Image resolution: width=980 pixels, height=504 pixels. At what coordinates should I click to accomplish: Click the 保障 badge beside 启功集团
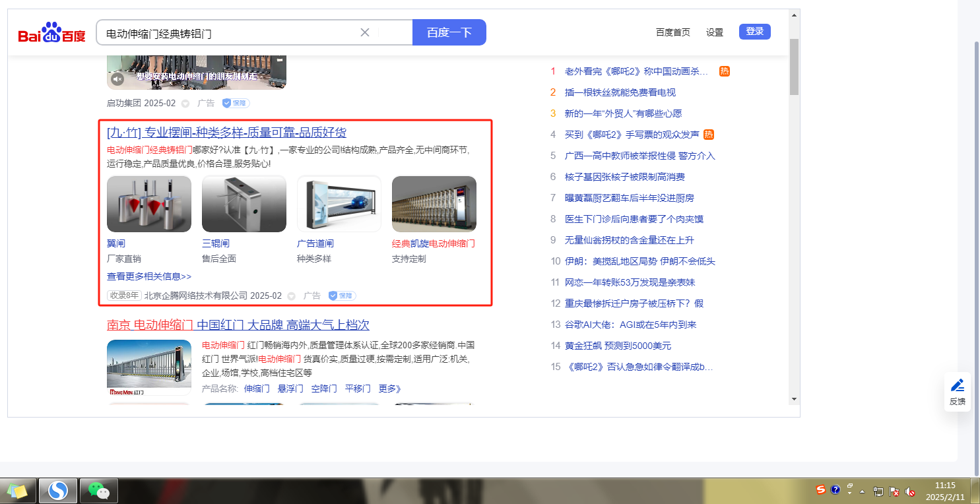pyautogui.click(x=236, y=103)
